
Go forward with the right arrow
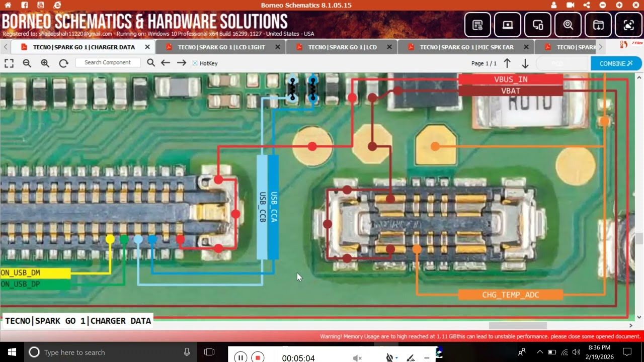182,63
